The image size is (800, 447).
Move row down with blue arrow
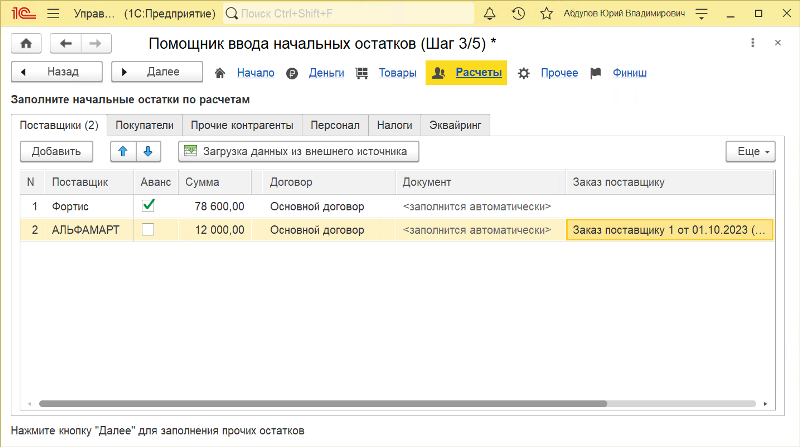(148, 152)
